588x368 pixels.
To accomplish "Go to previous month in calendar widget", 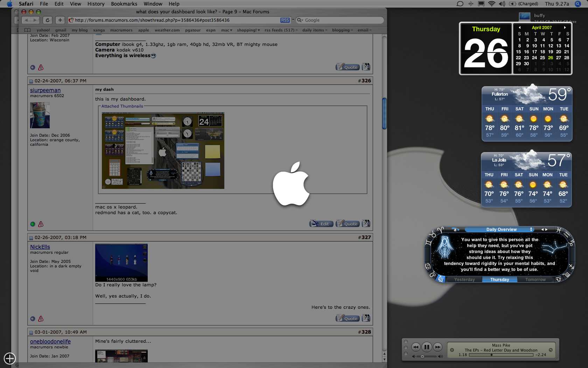I will pos(519,27).
